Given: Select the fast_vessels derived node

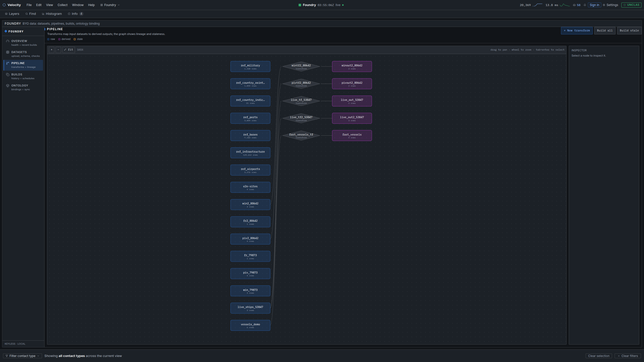Looking at the screenshot, I should coord(352,136).
